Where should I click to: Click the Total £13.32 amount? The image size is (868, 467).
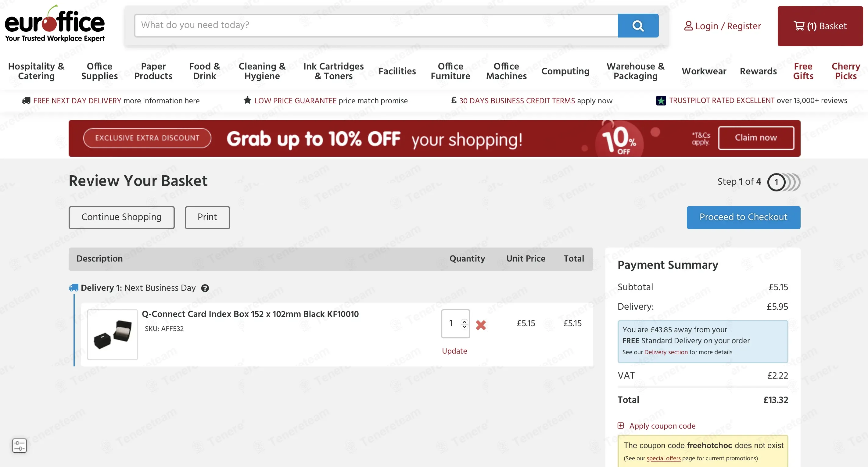point(775,400)
